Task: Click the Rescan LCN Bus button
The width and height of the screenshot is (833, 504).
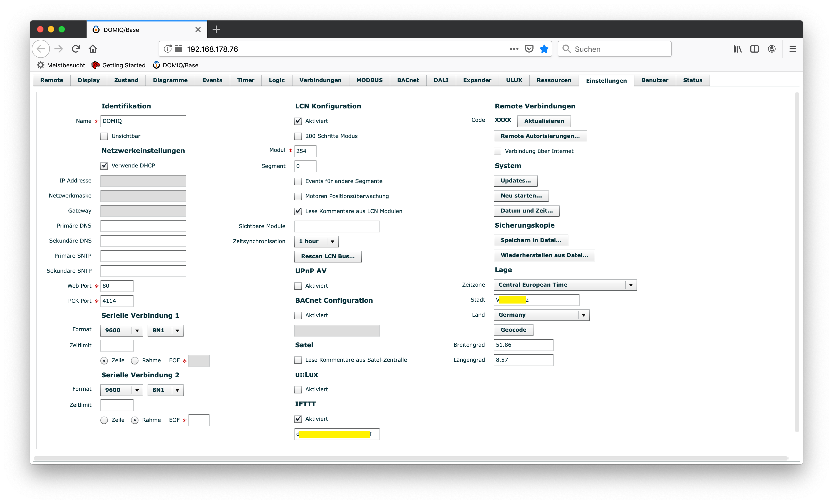Action: (328, 256)
